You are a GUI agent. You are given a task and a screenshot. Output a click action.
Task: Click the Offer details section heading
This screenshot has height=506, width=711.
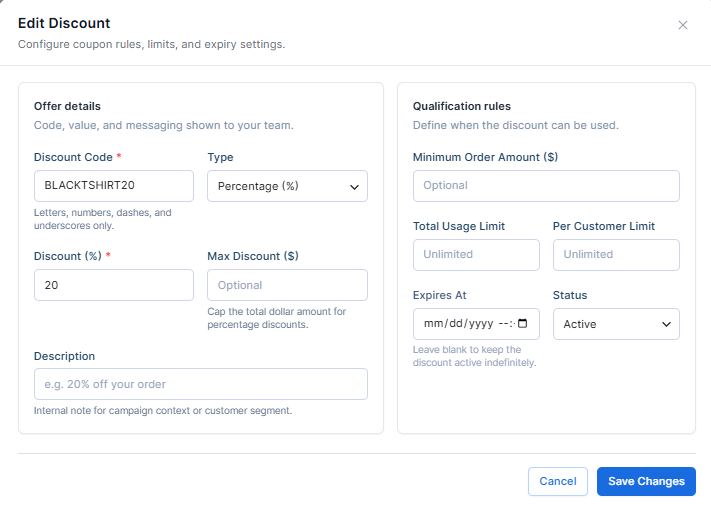click(67, 106)
